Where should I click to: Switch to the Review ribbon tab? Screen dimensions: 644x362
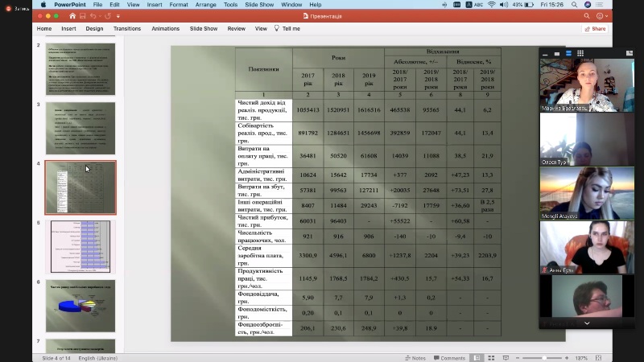click(x=236, y=29)
